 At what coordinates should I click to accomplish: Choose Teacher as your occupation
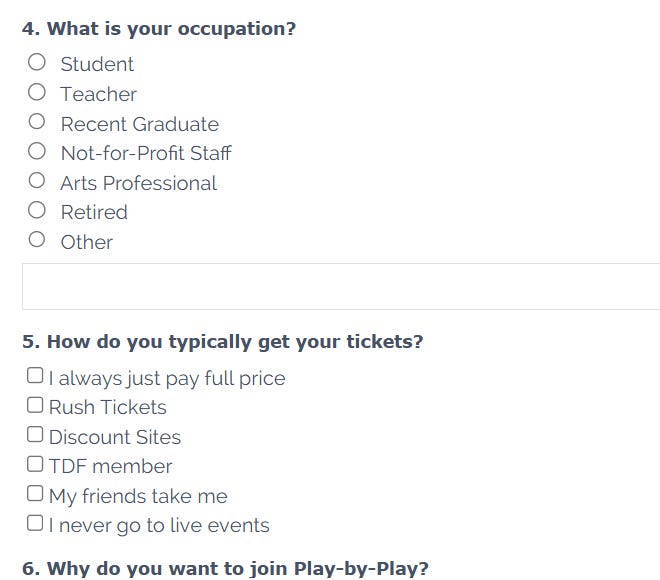[37, 92]
